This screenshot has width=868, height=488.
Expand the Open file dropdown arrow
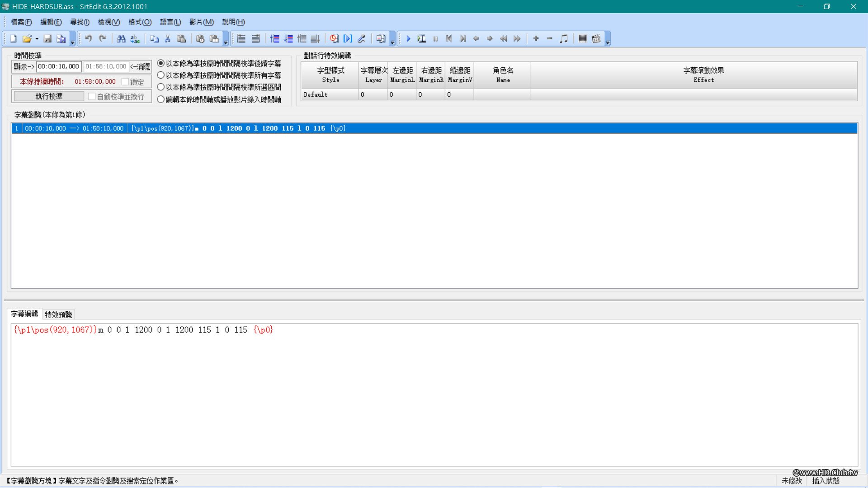[37, 39]
